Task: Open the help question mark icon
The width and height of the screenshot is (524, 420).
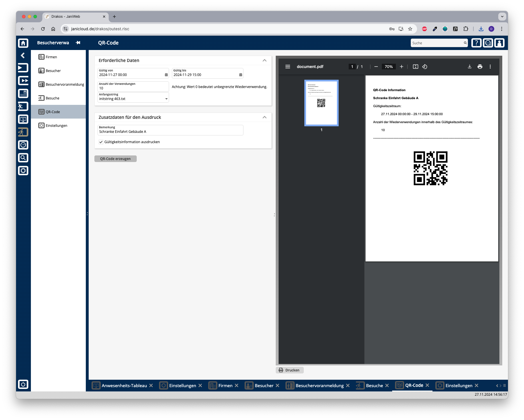Action: pyautogui.click(x=476, y=43)
